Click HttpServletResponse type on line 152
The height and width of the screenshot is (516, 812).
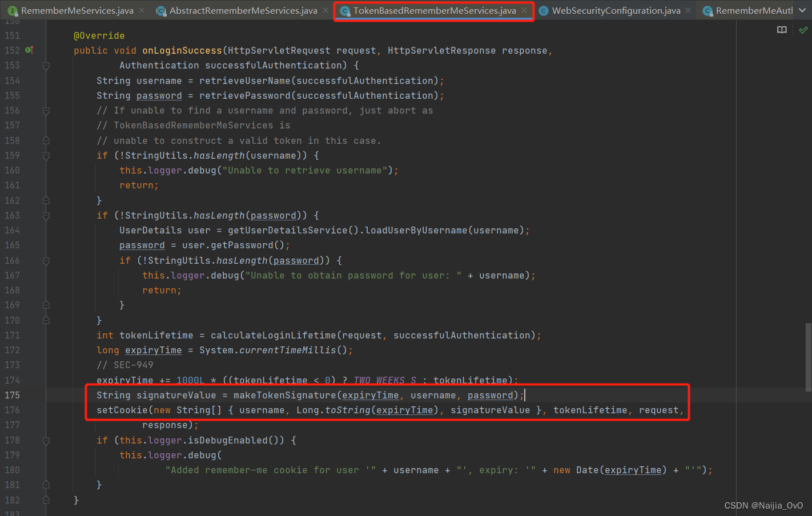[441, 50]
